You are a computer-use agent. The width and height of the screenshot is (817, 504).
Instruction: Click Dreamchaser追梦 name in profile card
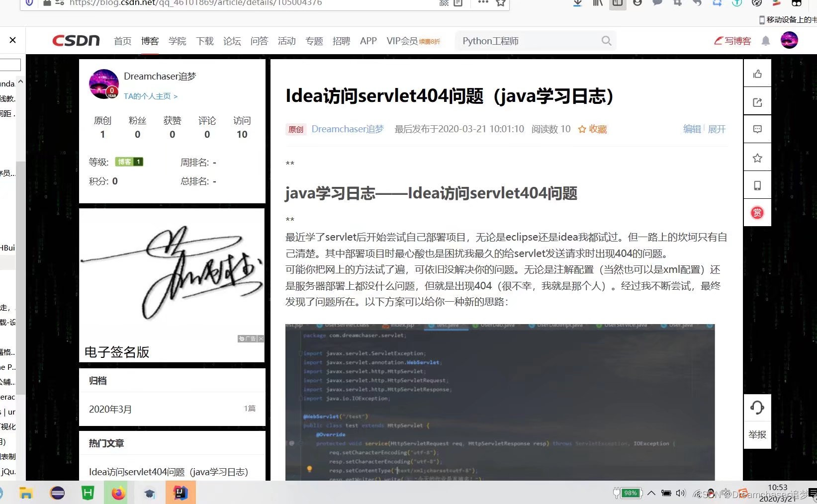pyautogui.click(x=160, y=76)
